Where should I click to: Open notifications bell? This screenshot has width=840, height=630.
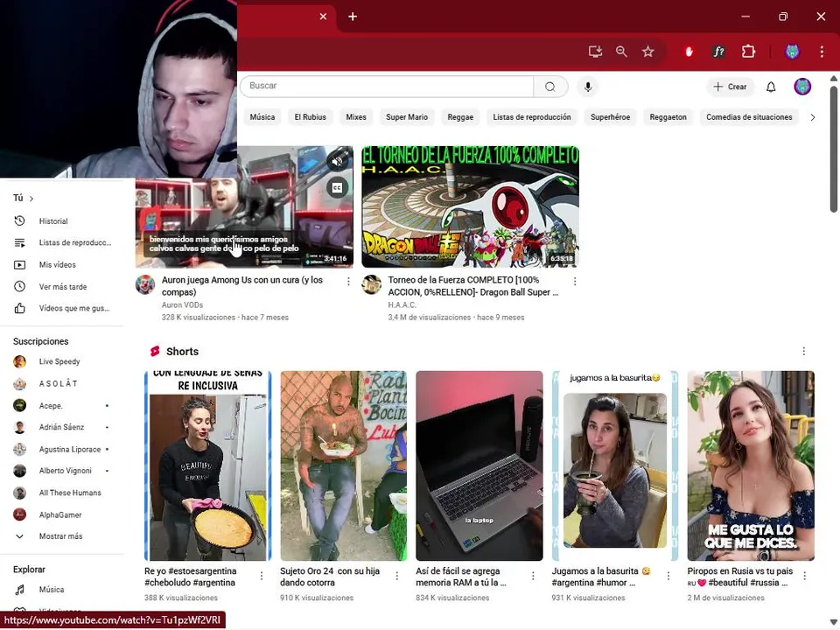click(770, 87)
